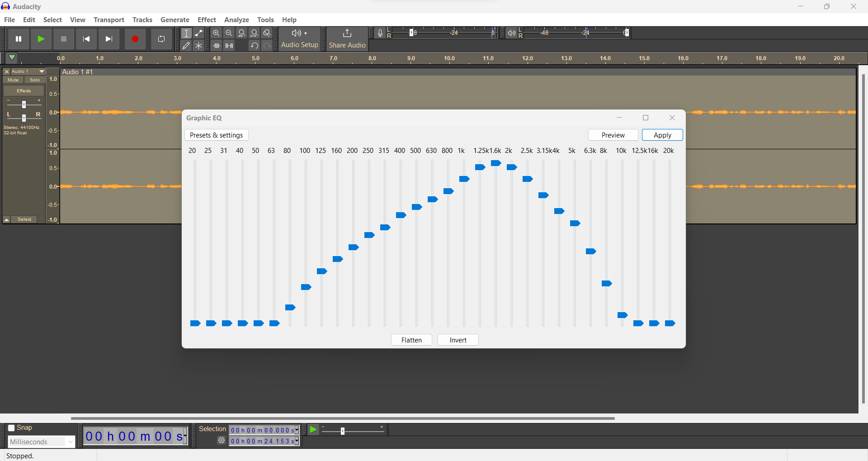Click the Undo arrow icon
Screen dimensions: 868x461
(255, 46)
